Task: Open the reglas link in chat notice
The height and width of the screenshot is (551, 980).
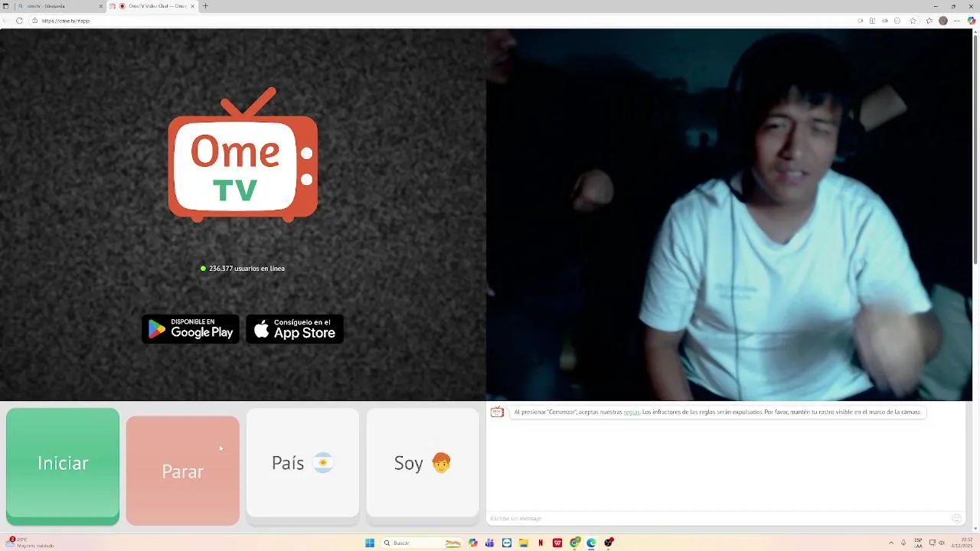Action: pos(632,412)
